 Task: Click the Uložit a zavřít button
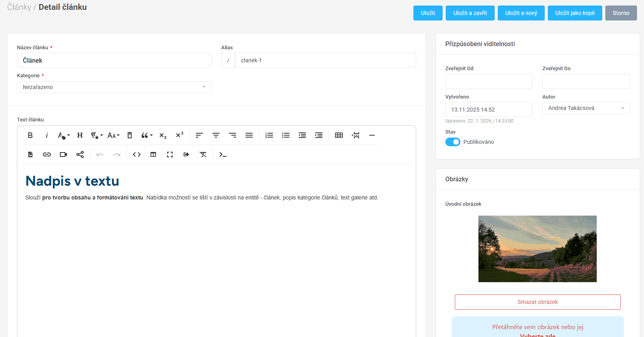(470, 13)
